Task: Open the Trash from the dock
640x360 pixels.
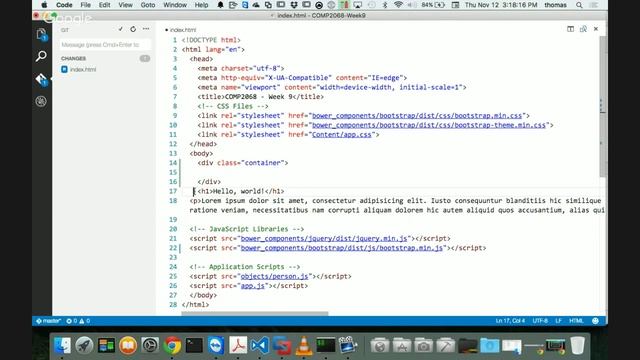Action: point(577,345)
